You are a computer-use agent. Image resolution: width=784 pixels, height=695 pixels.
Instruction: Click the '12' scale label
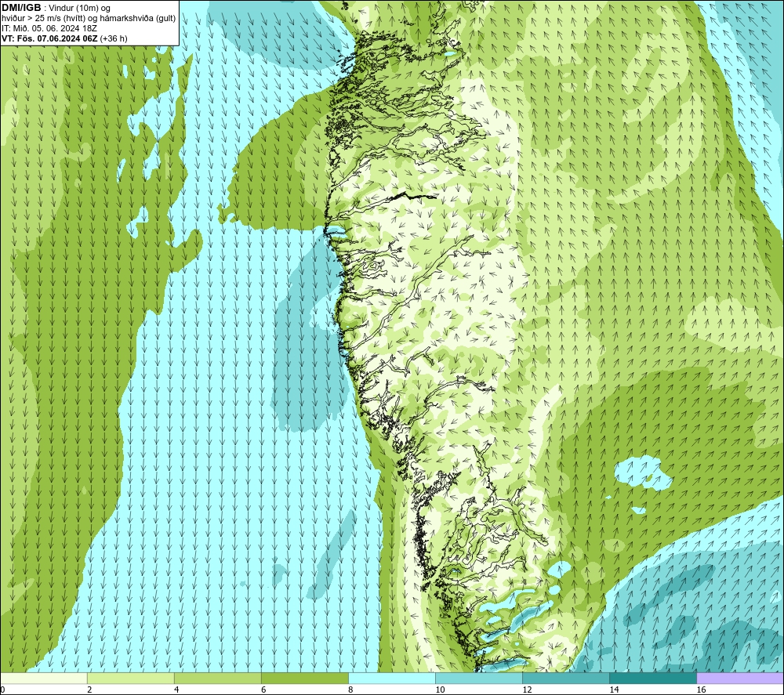[x=527, y=690]
